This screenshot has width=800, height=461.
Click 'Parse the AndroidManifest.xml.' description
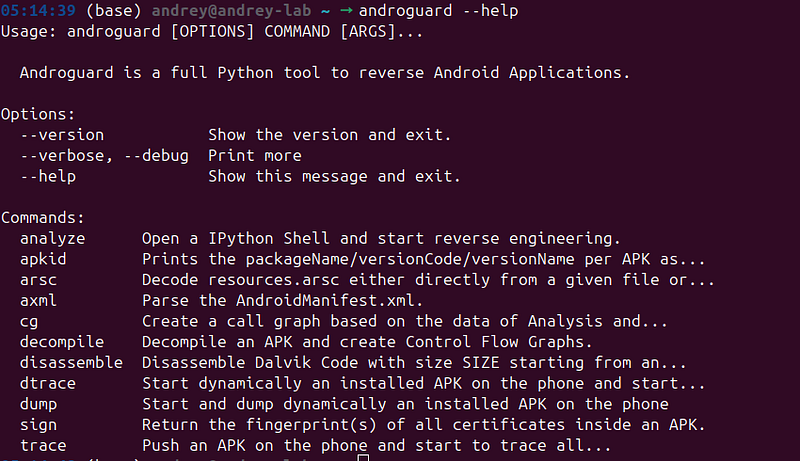pyautogui.click(x=283, y=300)
